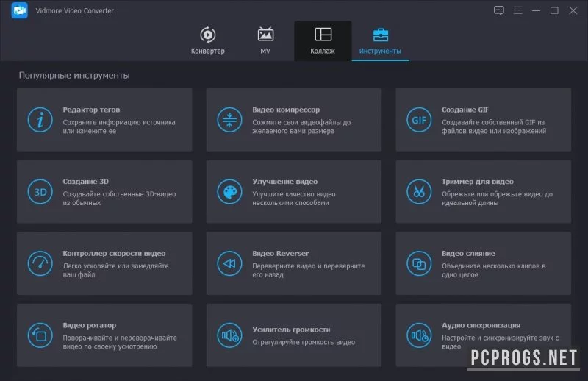Open Усилитель громкости tool title
Screen dimensions: 588x381
(x=291, y=330)
